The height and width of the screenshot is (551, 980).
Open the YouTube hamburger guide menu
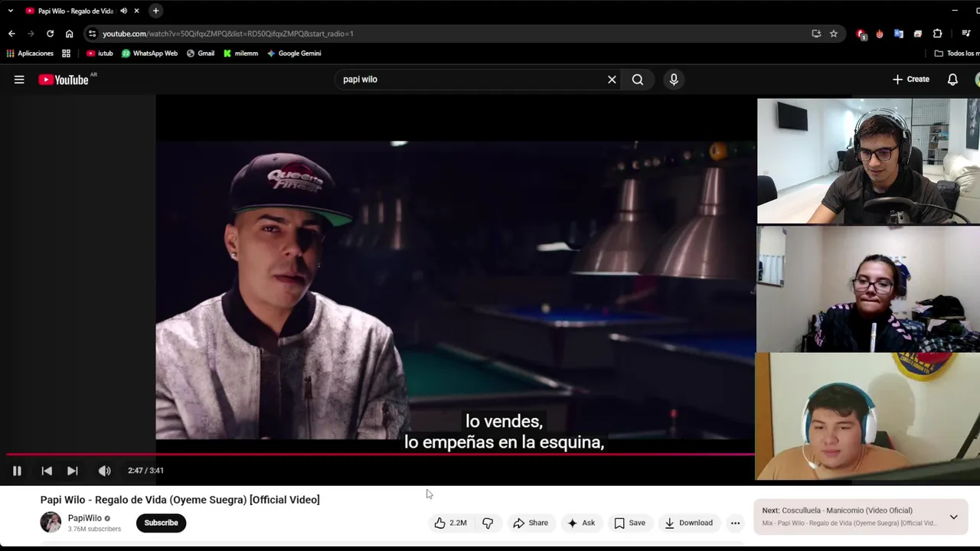19,80
